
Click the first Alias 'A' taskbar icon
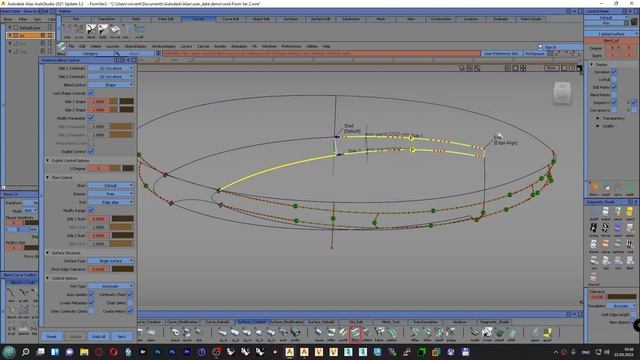[289, 351]
